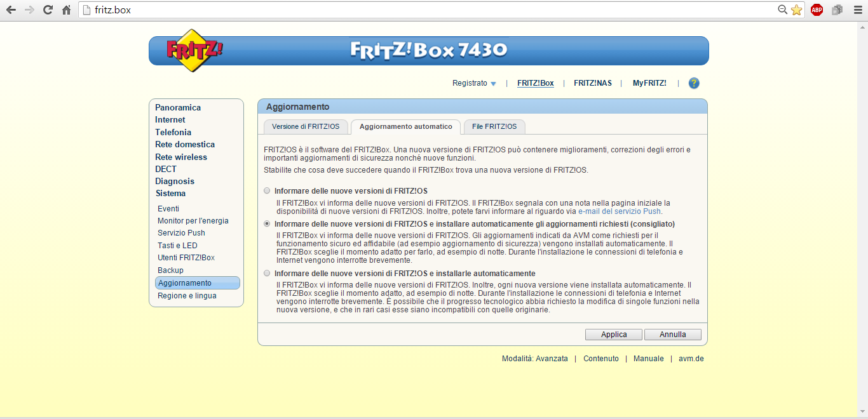Expand the Registrato dropdown arrow
The image size is (868, 419).
click(493, 84)
